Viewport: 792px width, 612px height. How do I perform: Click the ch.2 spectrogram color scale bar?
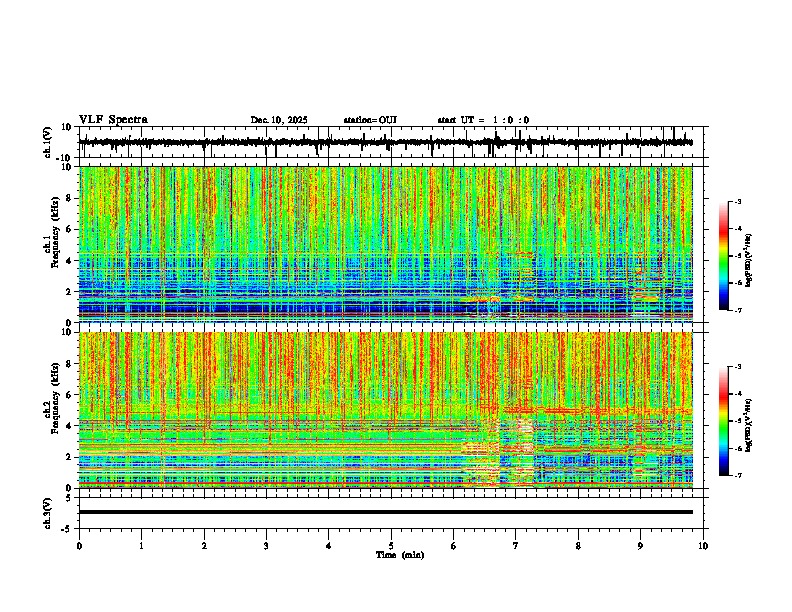[x=723, y=421]
